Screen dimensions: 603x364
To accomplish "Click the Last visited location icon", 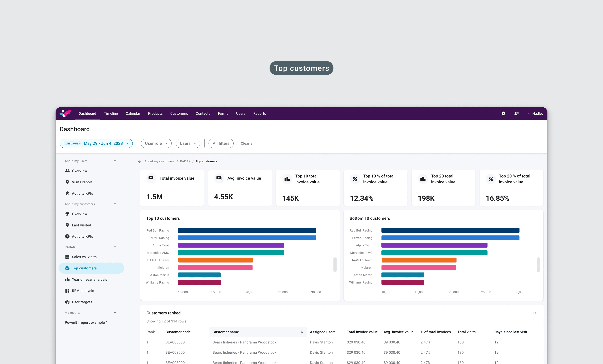I will tap(67, 225).
